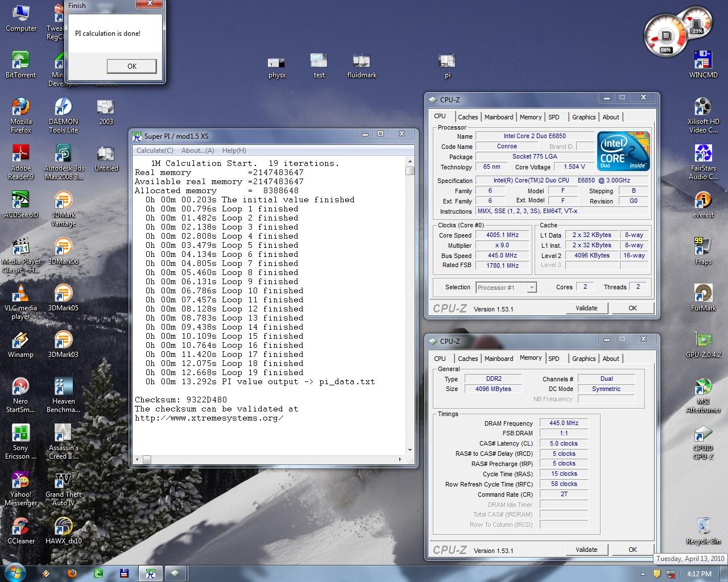
Task: Click the 4:12 PM taskbar clock
Action: 699,574
